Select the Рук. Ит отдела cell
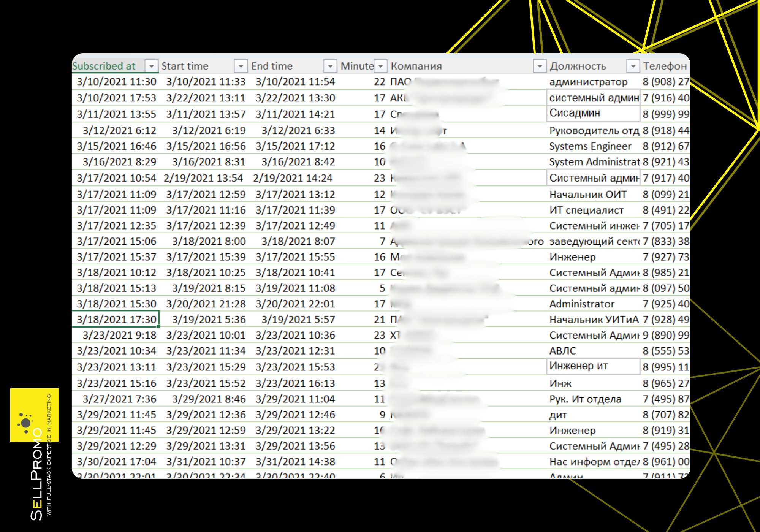Screen dimensions: 760x532 (x=585, y=399)
